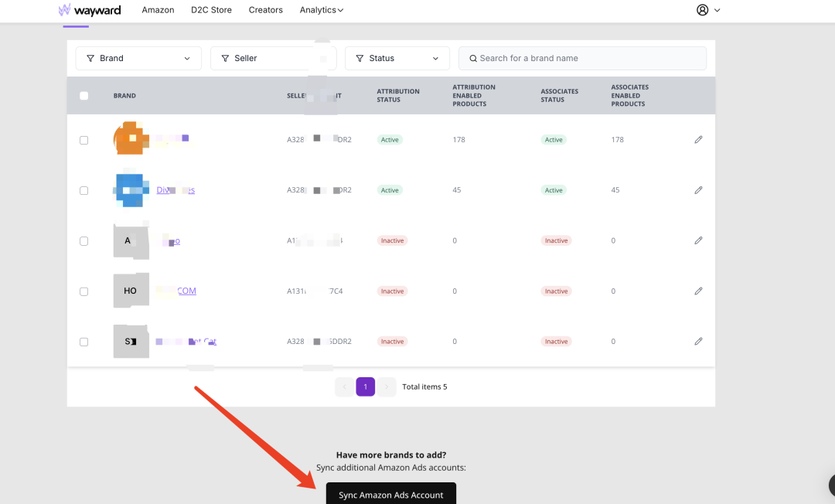Click Active attribution badge in 178 row

pos(390,139)
